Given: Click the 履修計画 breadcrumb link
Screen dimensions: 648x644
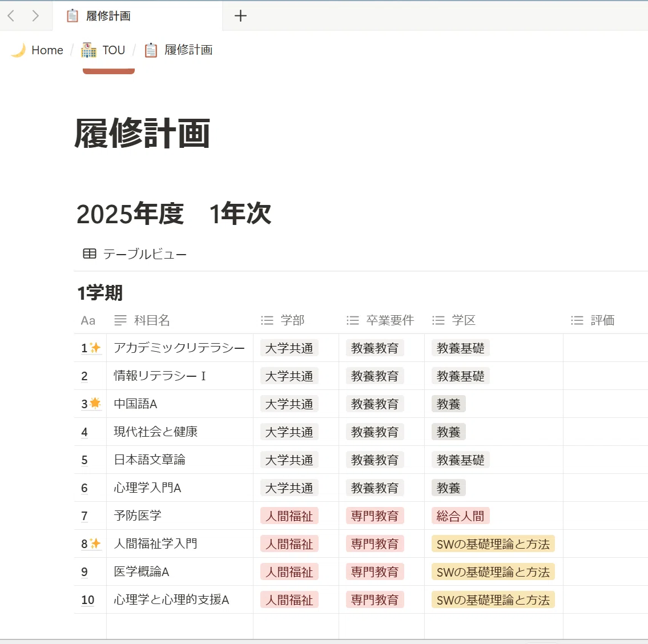Looking at the screenshot, I should (x=188, y=50).
